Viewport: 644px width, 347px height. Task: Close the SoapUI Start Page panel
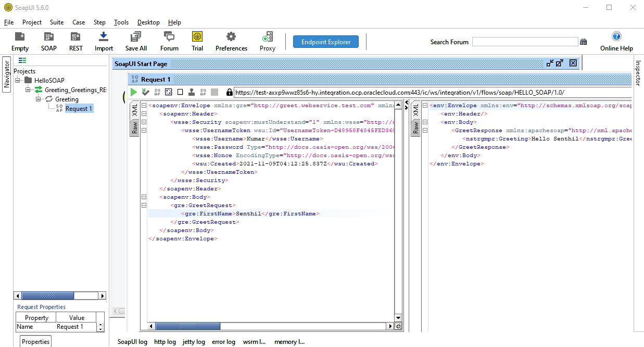pyautogui.click(x=573, y=63)
